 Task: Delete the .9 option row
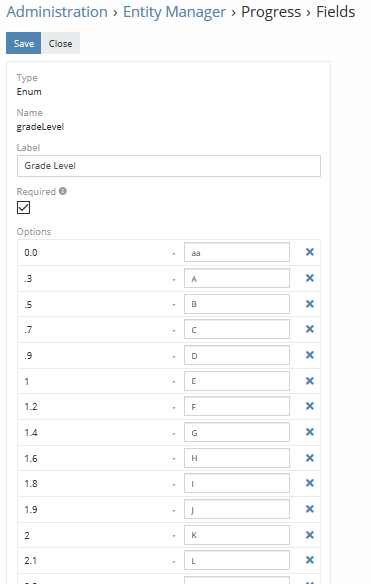(310, 355)
